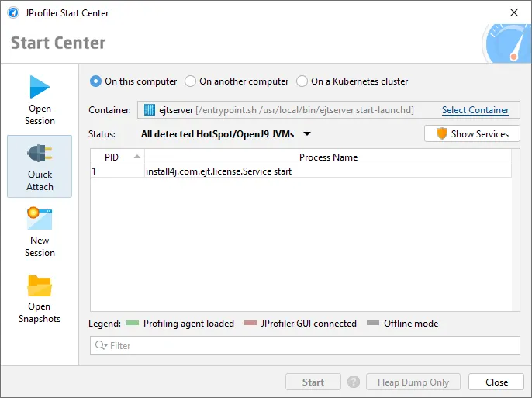
Task: Click PID cell with value 1
Action: coord(117,171)
